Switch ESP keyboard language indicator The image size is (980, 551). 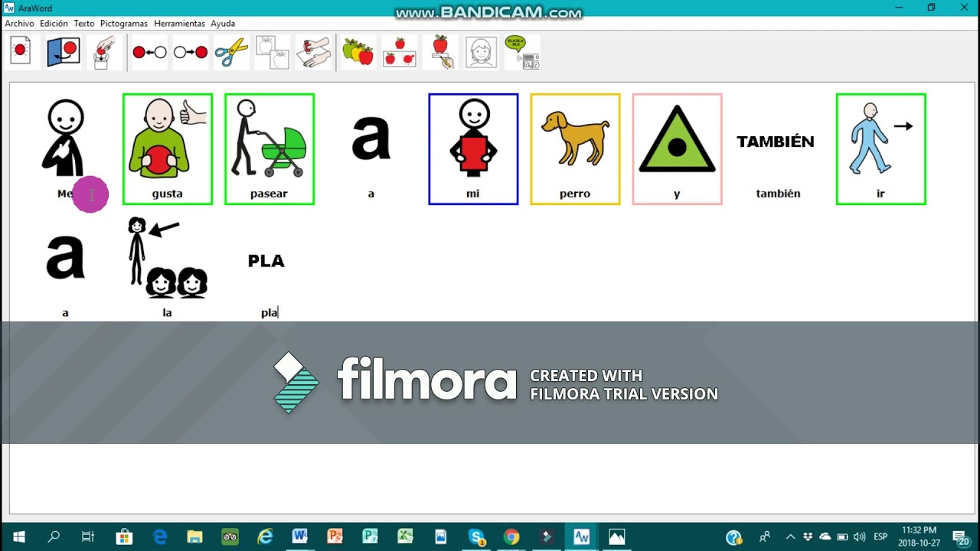tap(880, 536)
